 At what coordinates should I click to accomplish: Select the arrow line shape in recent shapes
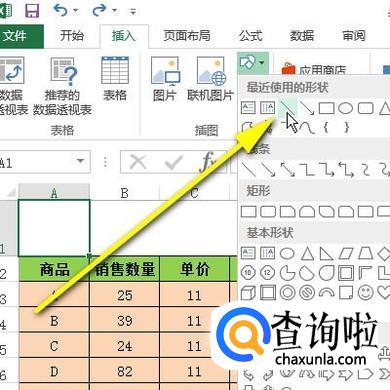point(307,108)
